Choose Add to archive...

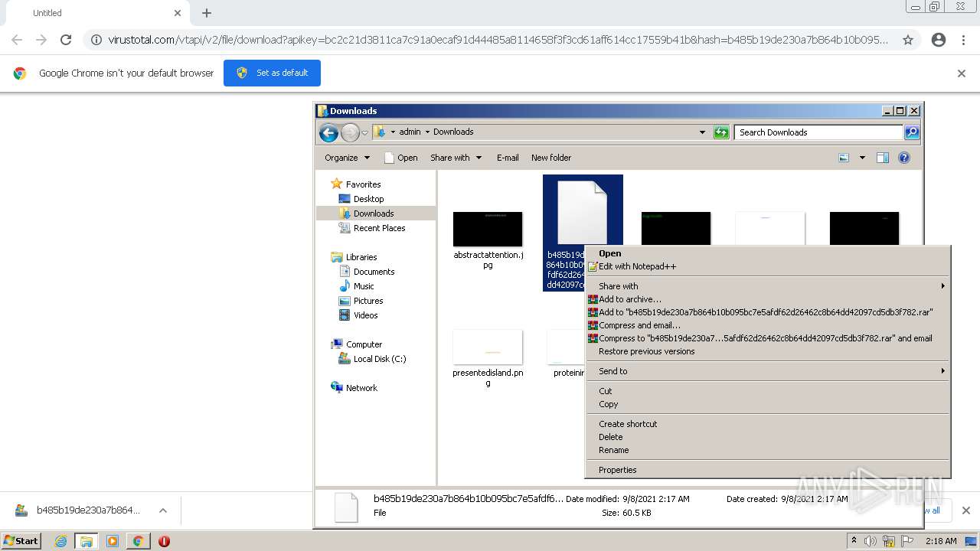pos(768,299)
